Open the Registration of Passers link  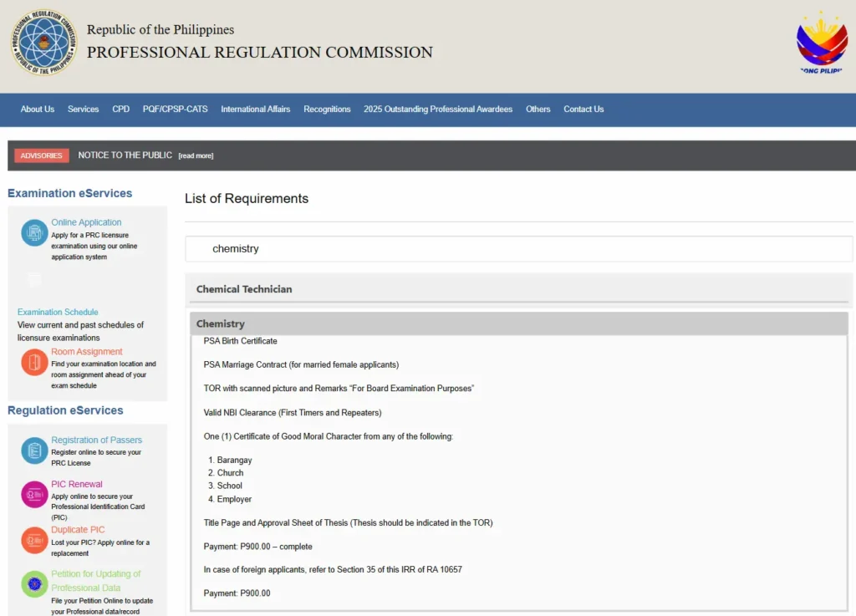pyautogui.click(x=97, y=440)
